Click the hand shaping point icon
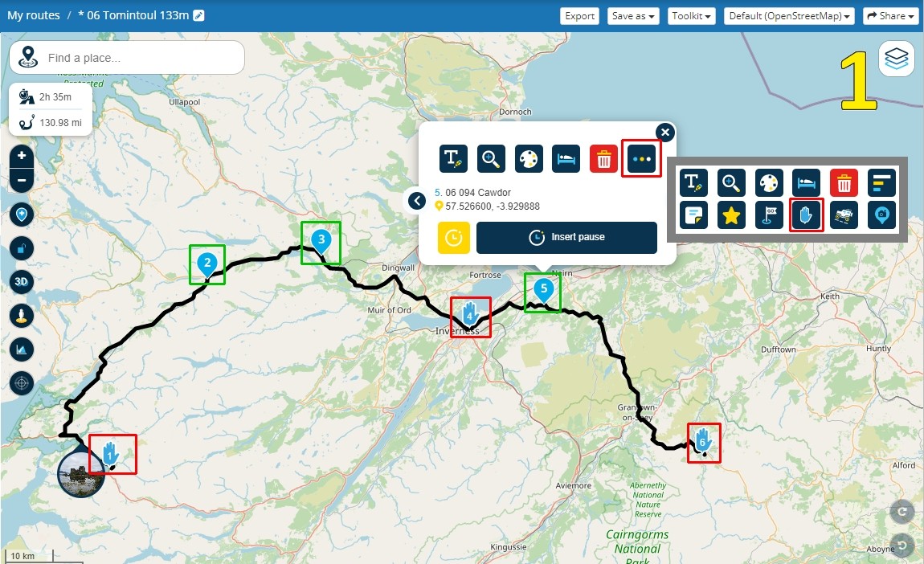Image resolution: width=924 pixels, height=564 pixels. pyautogui.click(x=806, y=215)
